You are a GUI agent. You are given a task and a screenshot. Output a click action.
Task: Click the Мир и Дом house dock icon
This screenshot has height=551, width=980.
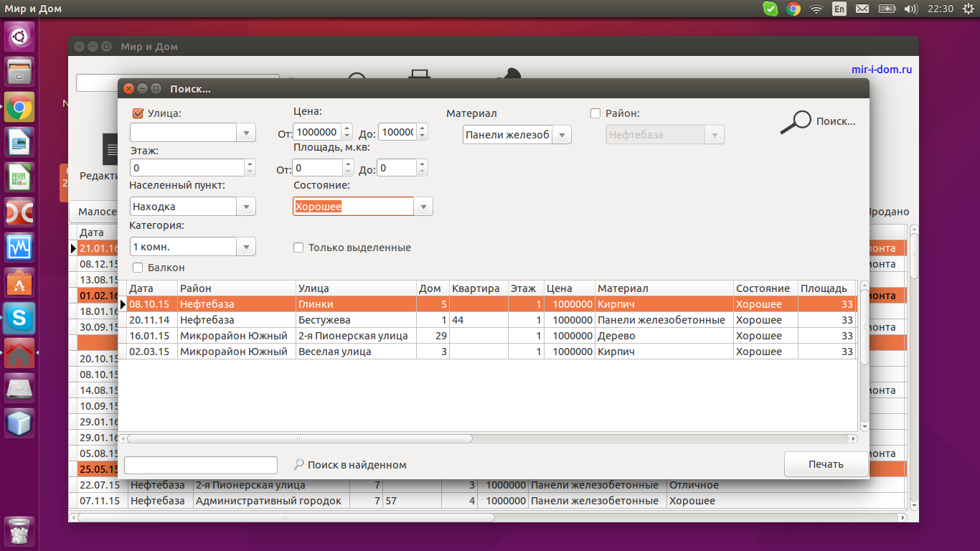[x=19, y=353]
